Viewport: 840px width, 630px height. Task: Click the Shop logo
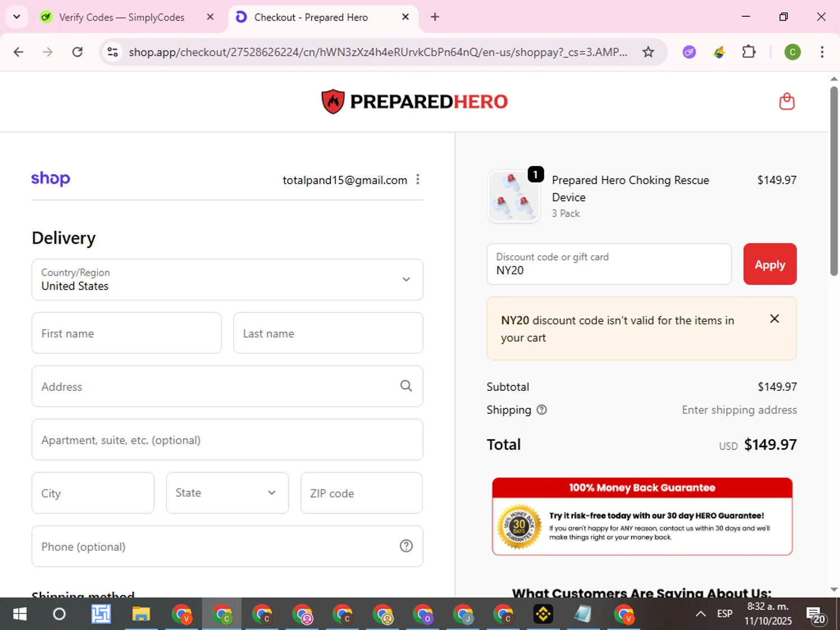coord(50,179)
